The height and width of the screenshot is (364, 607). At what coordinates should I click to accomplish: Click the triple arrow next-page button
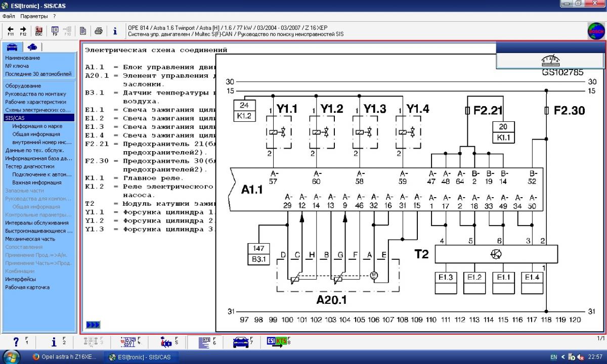93,325
